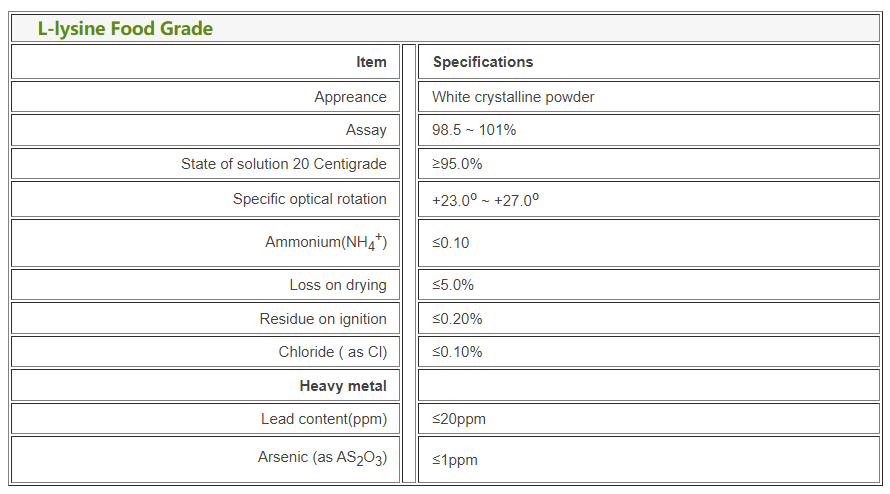The width and height of the screenshot is (890, 494).
Task: Click State of solution 20 Centigrade label
Action: 283,164
